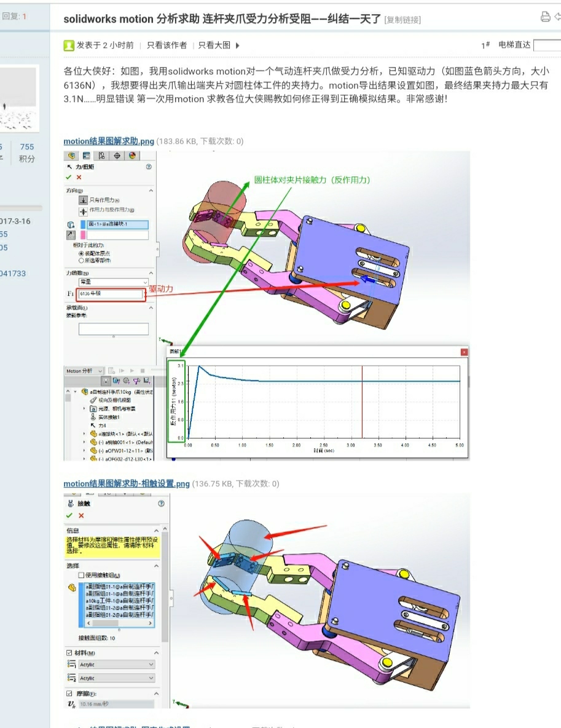
Task: Click the green user icon next to 发表于
Action: click(69, 45)
